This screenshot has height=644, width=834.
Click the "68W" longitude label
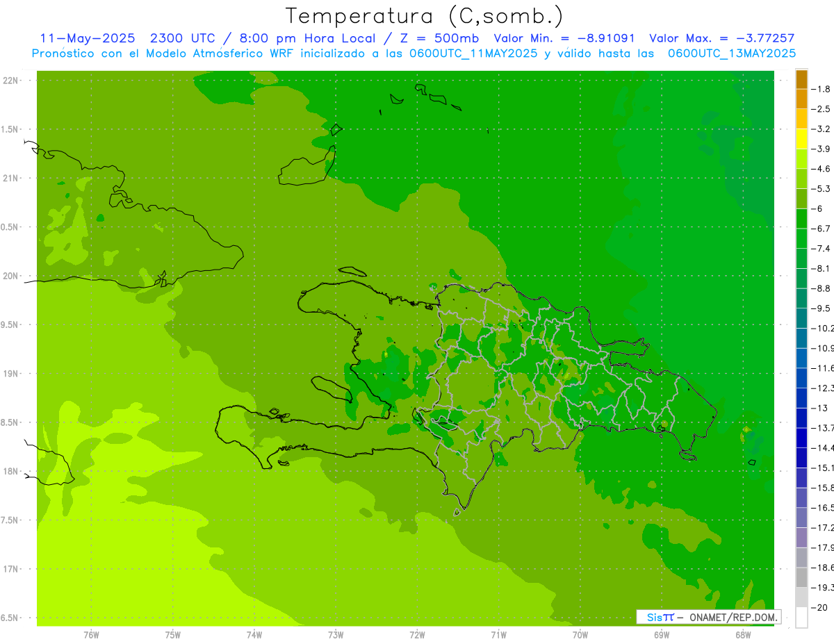tap(743, 634)
